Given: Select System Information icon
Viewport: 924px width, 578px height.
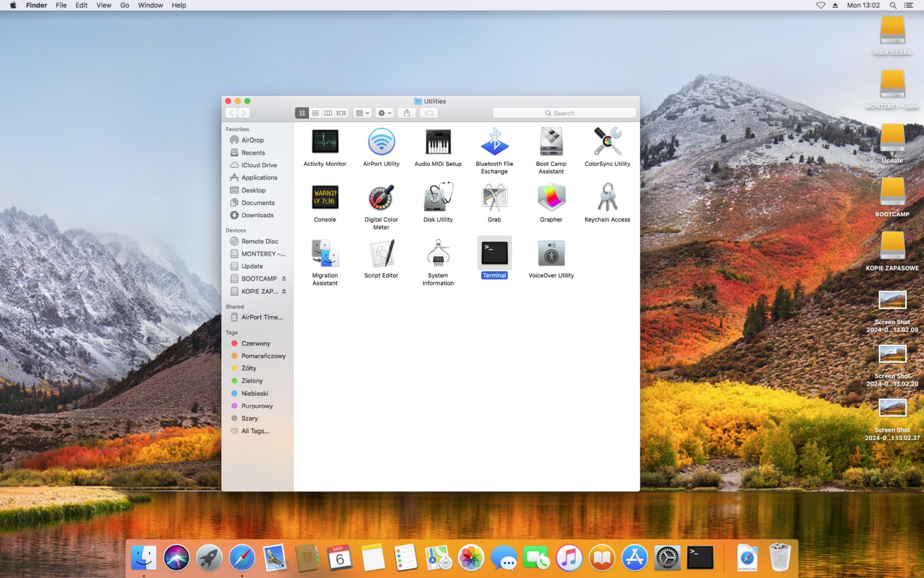Looking at the screenshot, I should click(438, 253).
